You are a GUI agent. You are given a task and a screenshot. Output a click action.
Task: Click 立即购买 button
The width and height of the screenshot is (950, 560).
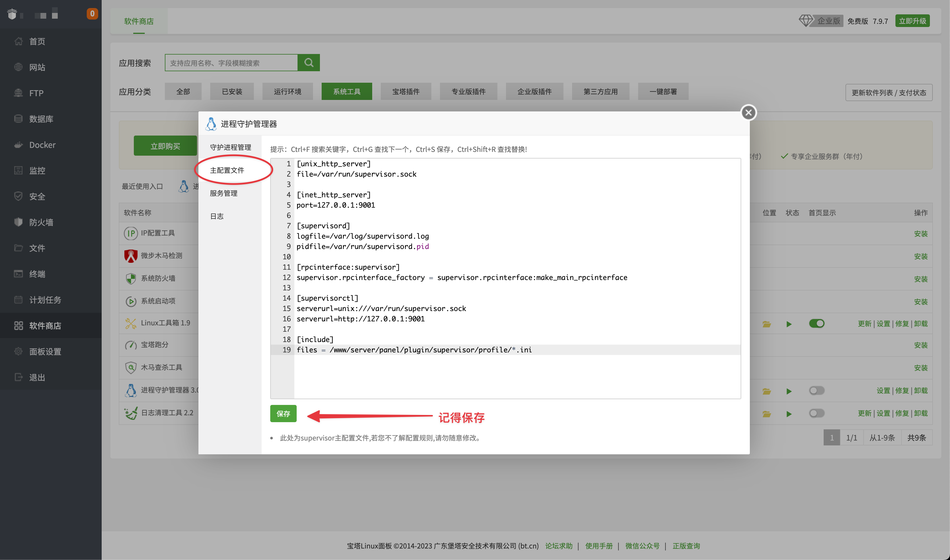coord(165,146)
